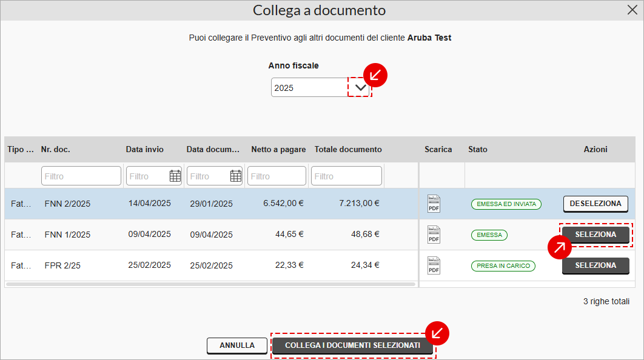Click the PRESA IN CARICO status badge
The width and height of the screenshot is (644, 360).
[503, 266]
